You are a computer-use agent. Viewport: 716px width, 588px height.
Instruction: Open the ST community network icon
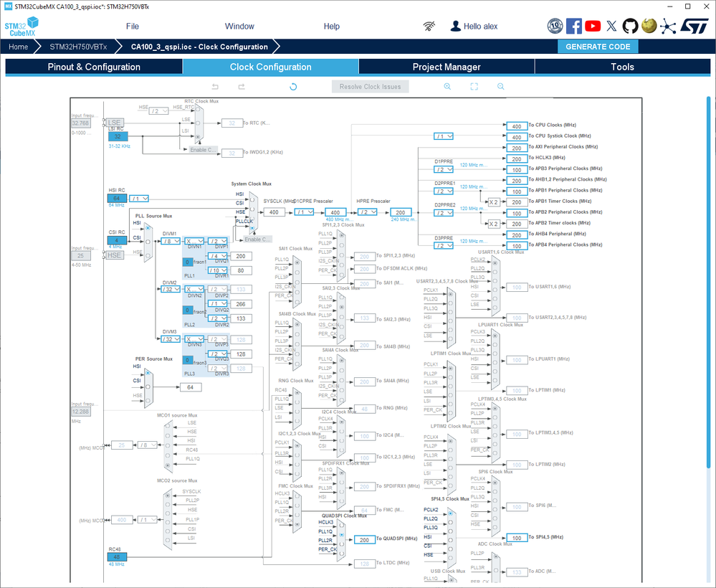667,26
